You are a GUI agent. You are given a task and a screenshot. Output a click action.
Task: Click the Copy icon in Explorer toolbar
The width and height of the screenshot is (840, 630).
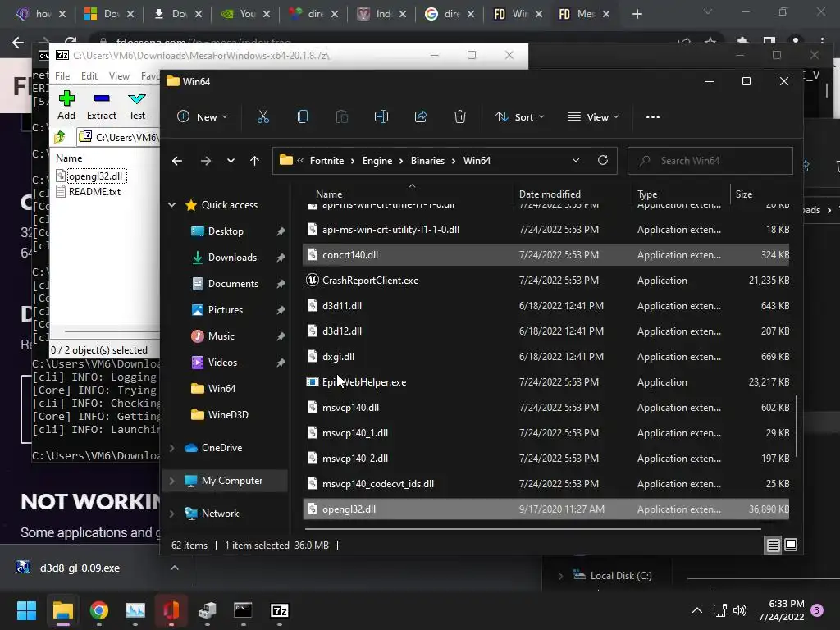point(303,116)
